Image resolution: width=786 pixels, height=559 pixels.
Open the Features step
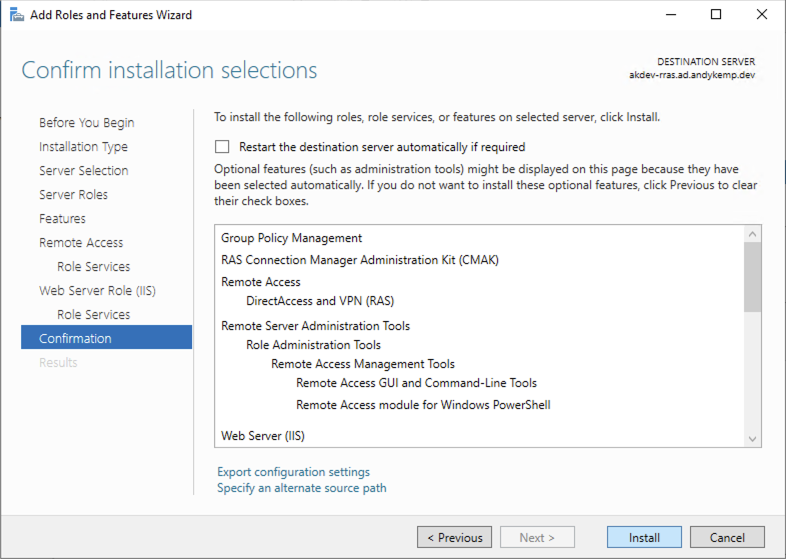[x=62, y=219]
